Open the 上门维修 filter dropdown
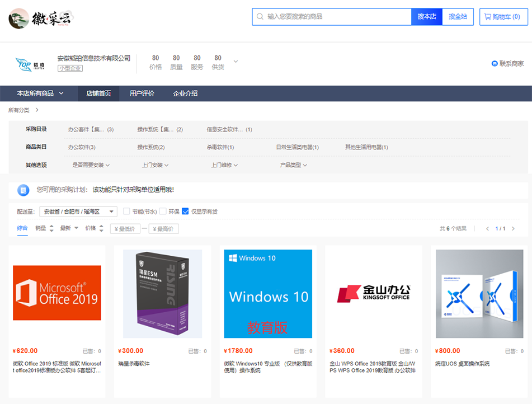The height and width of the screenshot is (404, 532). click(x=224, y=165)
